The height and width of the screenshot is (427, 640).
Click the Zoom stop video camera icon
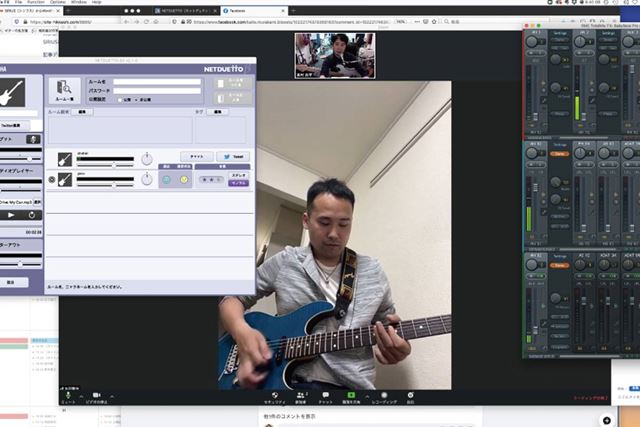click(x=97, y=394)
